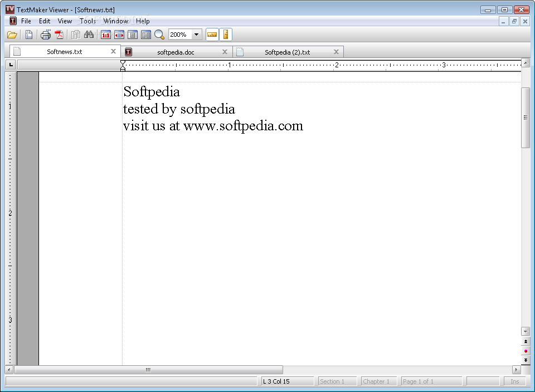Select the magnifying glass zoom tool
Screen dimensions: 535x392
pyautogui.click(x=159, y=35)
